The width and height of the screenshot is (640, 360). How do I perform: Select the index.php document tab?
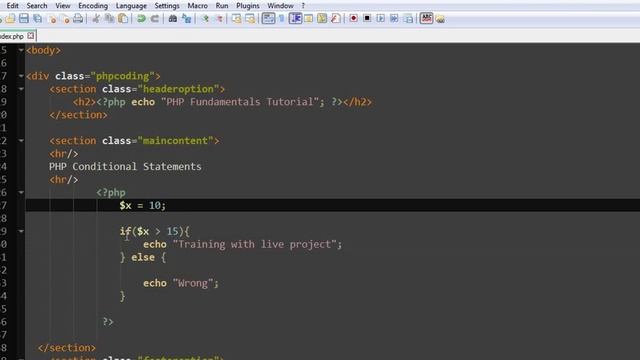12,36
